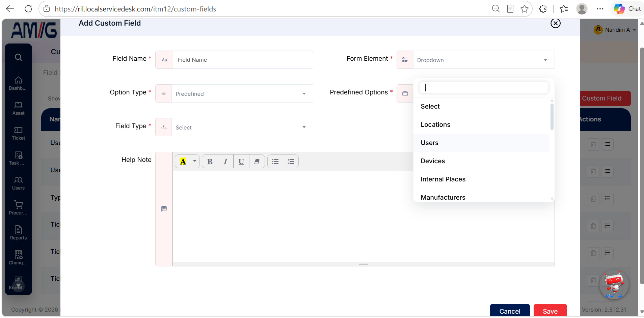Click the Cancel button
This screenshot has height=318, width=644.
pyautogui.click(x=510, y=311)
